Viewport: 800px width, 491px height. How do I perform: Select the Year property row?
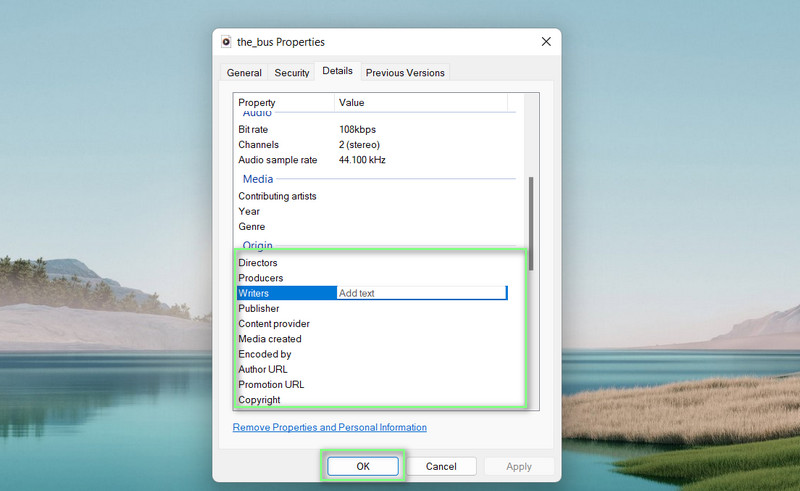pos(249,212)
